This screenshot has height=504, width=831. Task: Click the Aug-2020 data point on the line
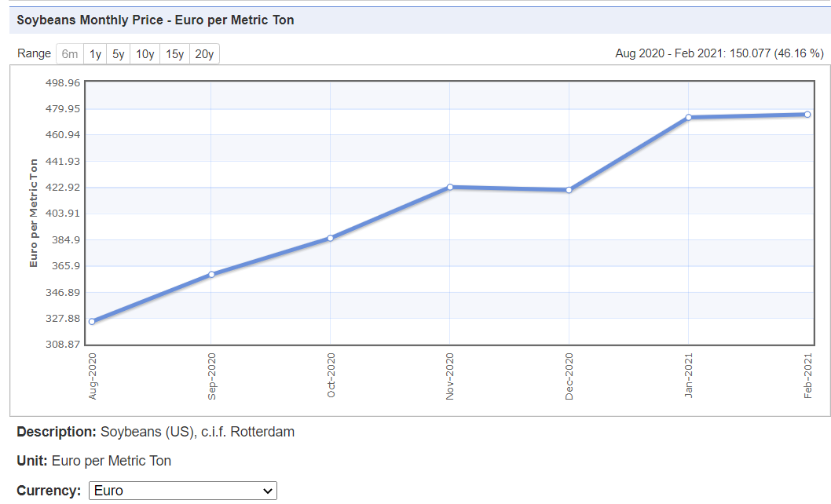(92, 321)
